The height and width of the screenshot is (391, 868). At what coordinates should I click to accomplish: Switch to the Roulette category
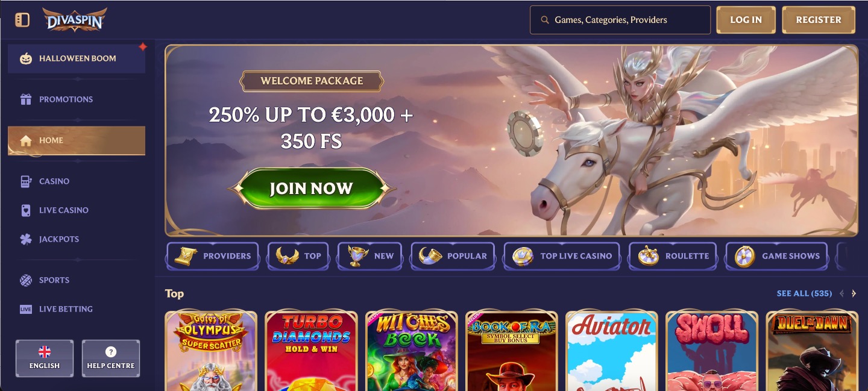coord(673,256)
